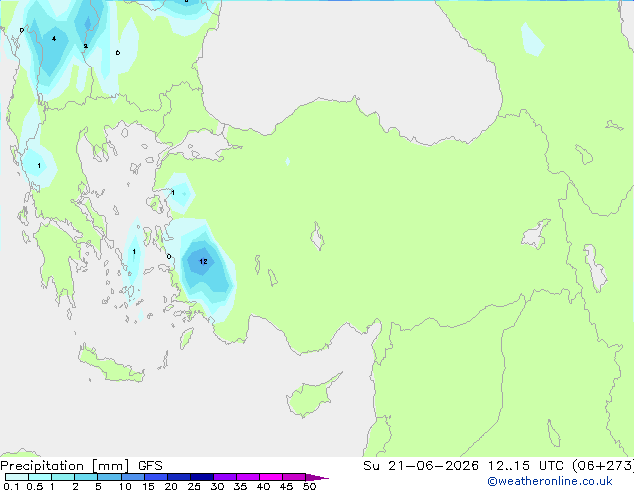Click the legend tick label 25
The image size is (634, 490).
pyautogui.click(x=194, y=486)
